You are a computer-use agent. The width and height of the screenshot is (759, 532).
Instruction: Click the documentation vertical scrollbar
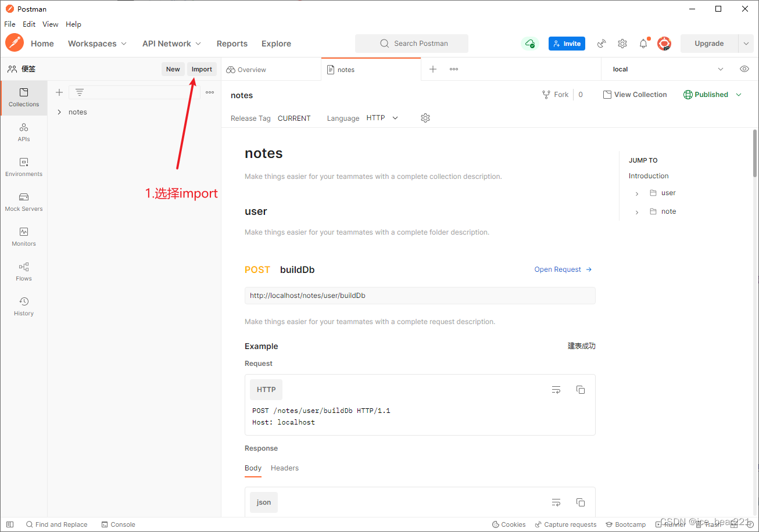click(754, 153)
